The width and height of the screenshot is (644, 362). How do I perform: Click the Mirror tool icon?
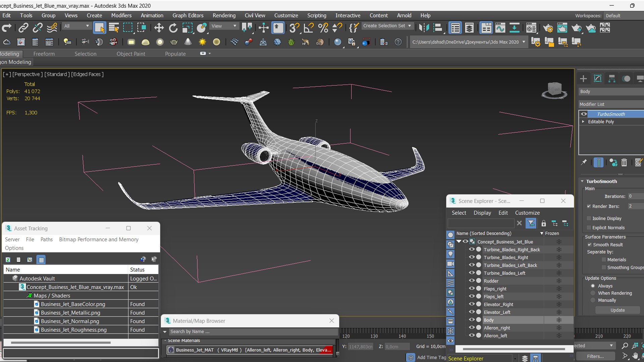(x=424, y=28)
